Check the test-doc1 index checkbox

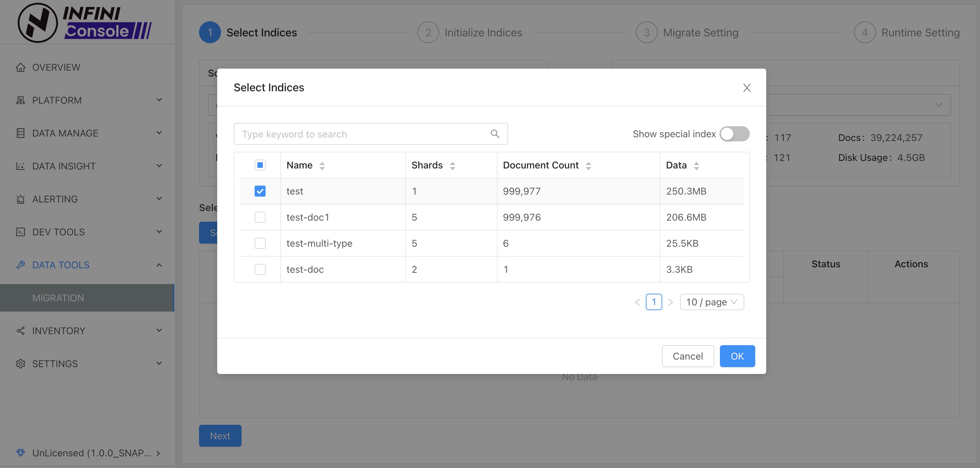pyautogui.click(x=260, y=217)
